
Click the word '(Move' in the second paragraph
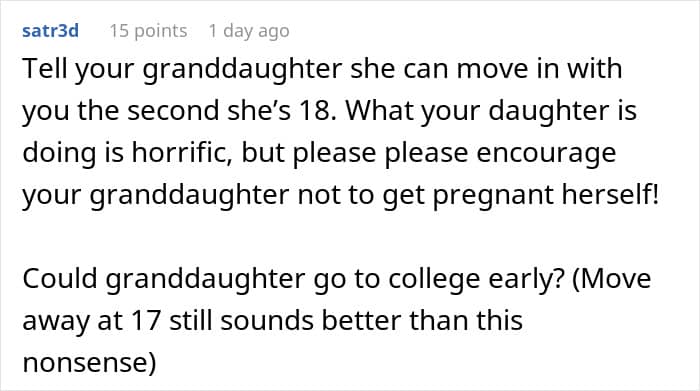(612, 279)
